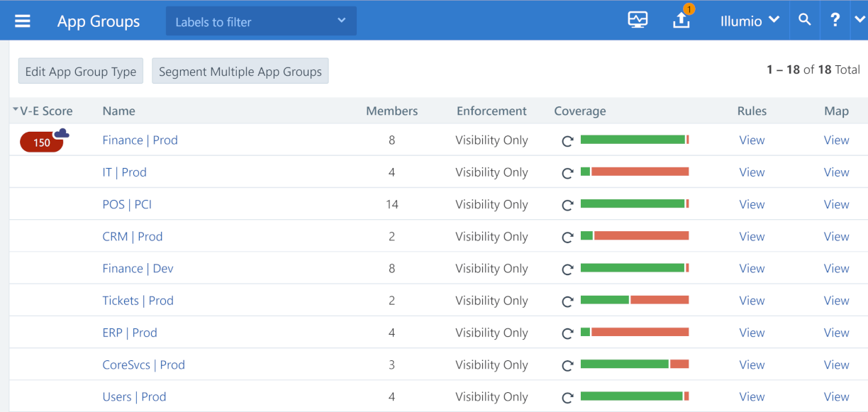View rules for POS | PCI
The width and height of the screenshot is (868, 412).
coord(752,204)
